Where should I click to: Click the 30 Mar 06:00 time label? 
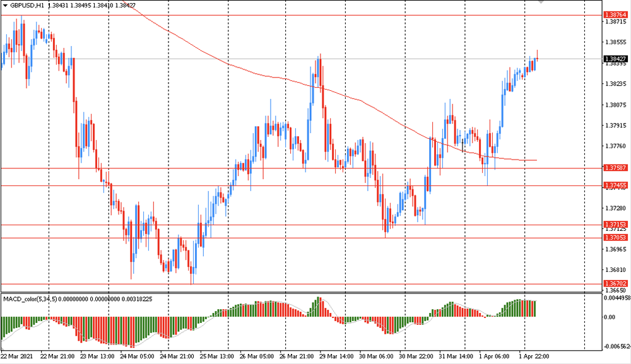click(x=376, y=356)
